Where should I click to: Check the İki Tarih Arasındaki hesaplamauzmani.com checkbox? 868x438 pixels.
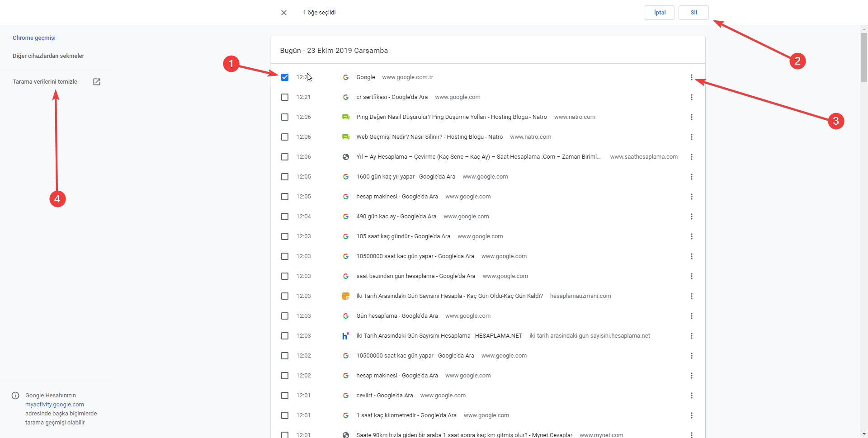click(x=285, y=296)
